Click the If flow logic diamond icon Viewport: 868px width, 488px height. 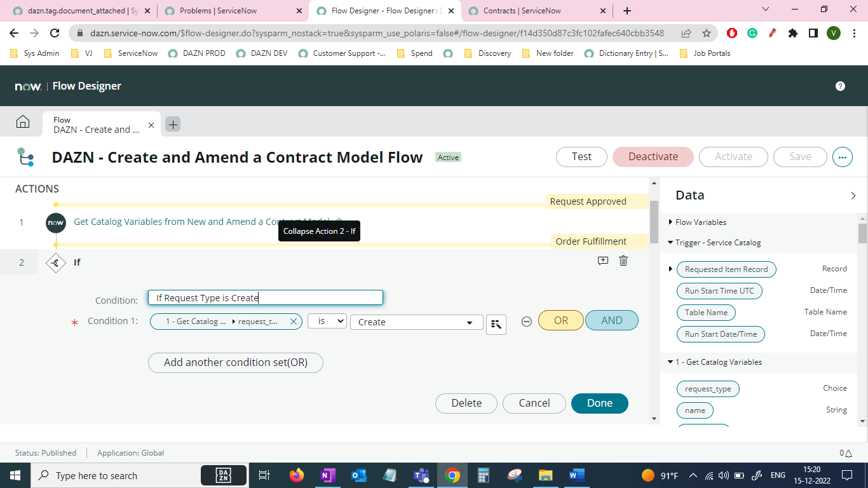pos(56,262)
